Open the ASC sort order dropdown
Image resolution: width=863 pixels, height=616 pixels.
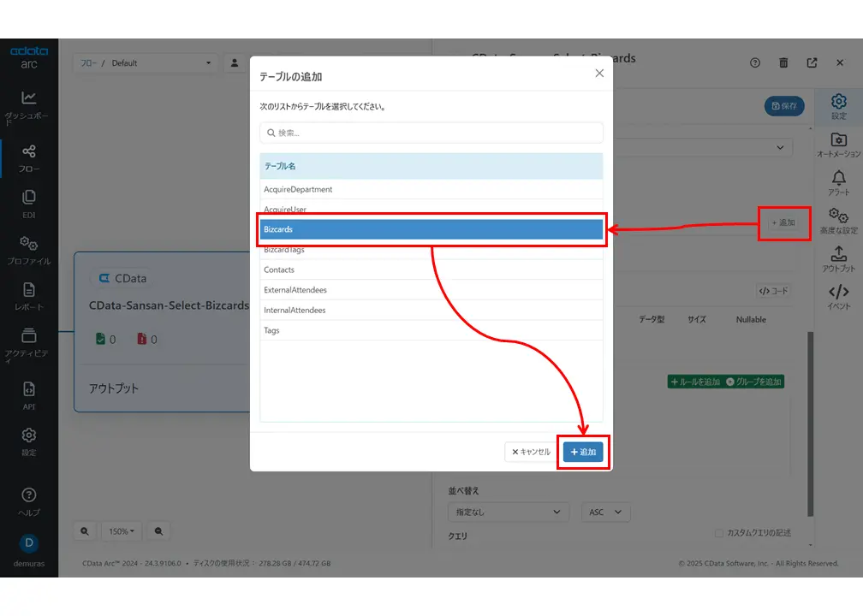pyautogui.click(x=605, y=512)
